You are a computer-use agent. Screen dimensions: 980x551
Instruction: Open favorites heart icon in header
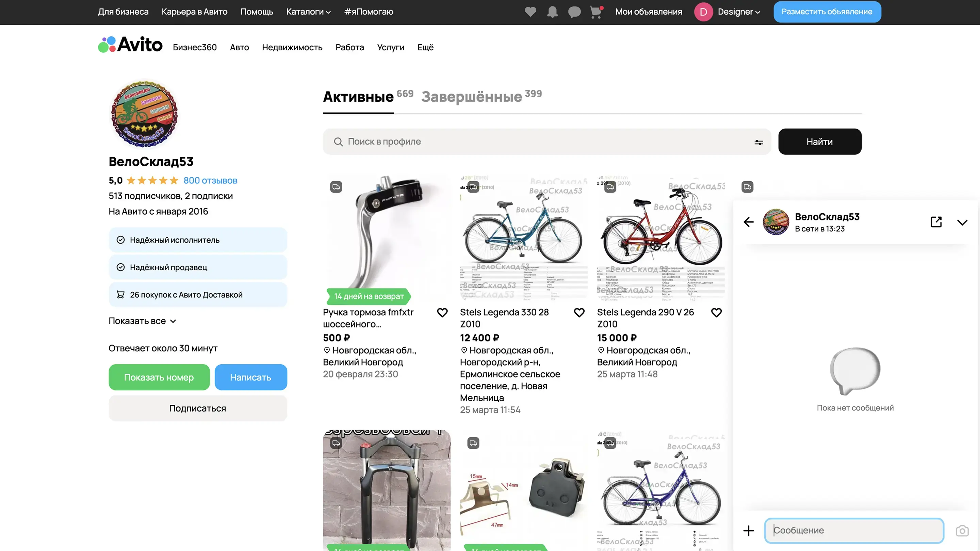[530, 12]
